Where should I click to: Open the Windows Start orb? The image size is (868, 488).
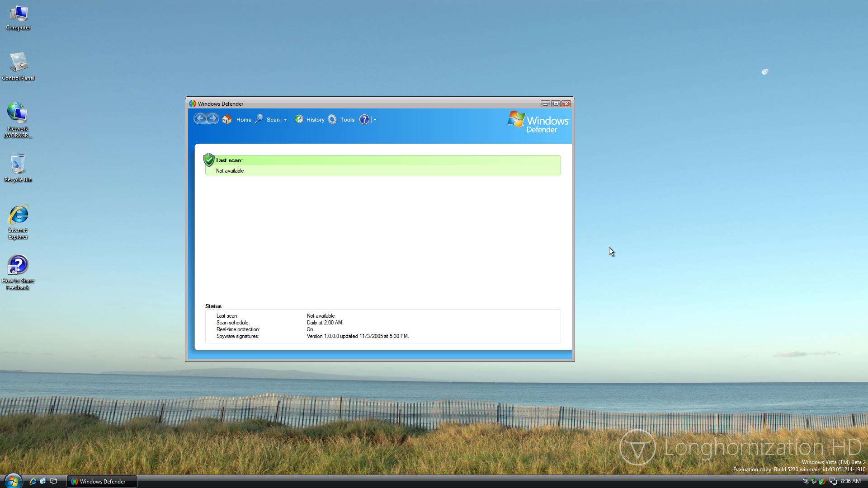coord(13,481)
